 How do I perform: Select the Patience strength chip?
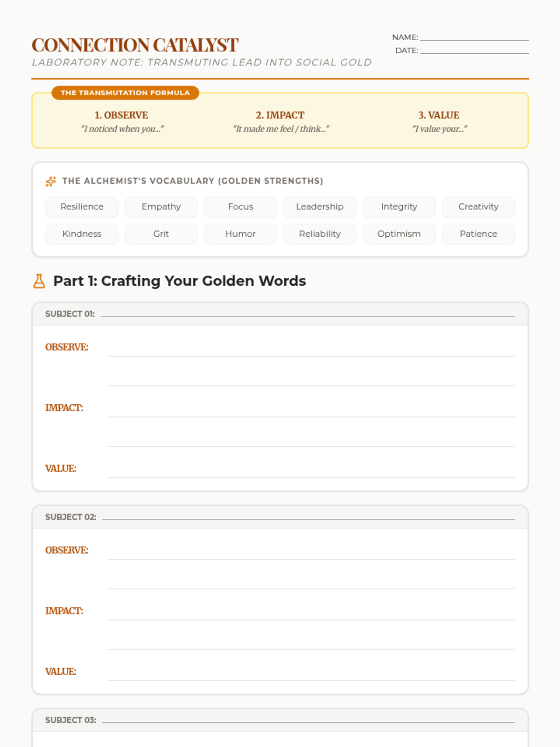pos(478,234)
